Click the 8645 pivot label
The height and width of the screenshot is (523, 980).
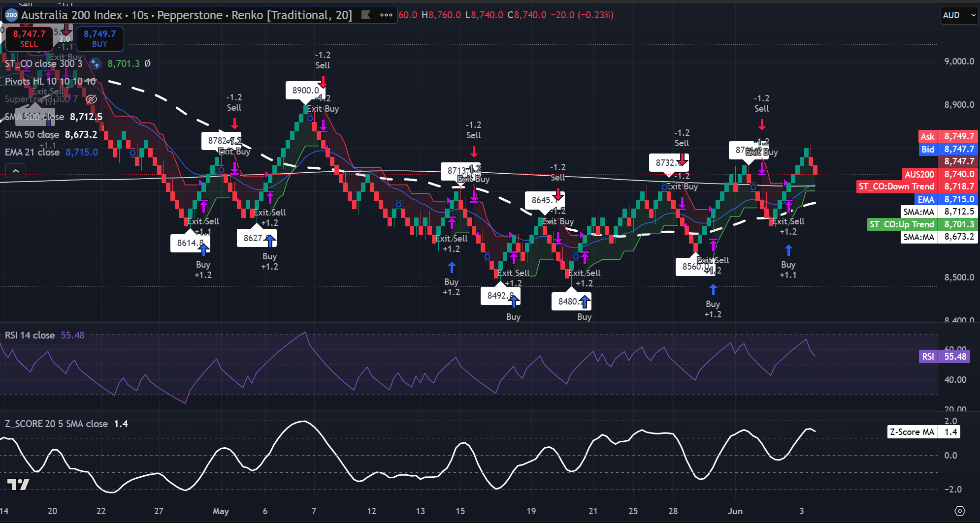pos(544,200)
